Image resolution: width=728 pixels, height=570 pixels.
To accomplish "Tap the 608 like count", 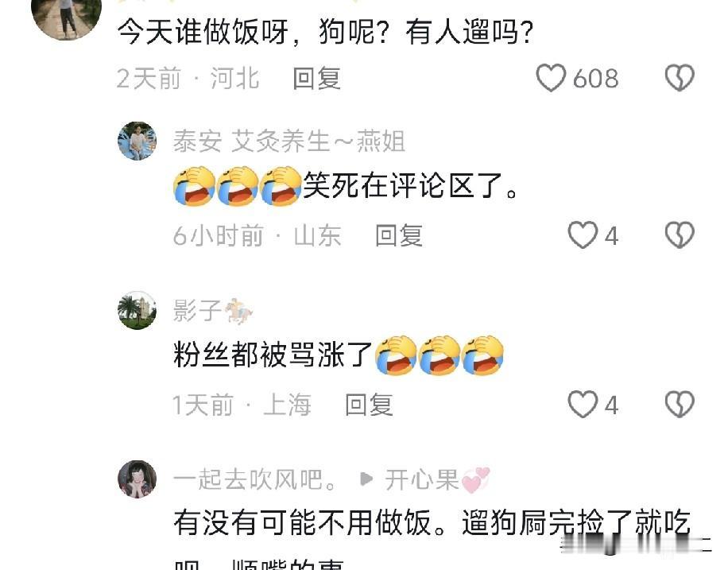I will tap(596, 78).
